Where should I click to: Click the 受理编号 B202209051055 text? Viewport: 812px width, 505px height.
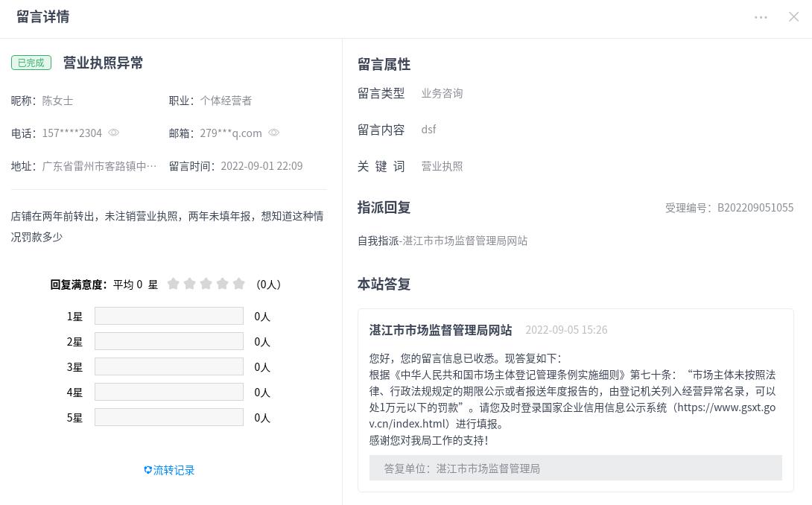(729, 208)
